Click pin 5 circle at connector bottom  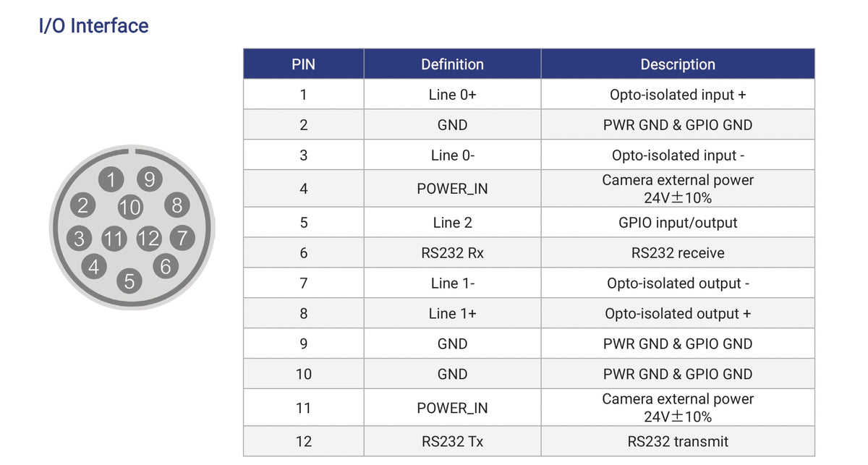click(129, 281)
